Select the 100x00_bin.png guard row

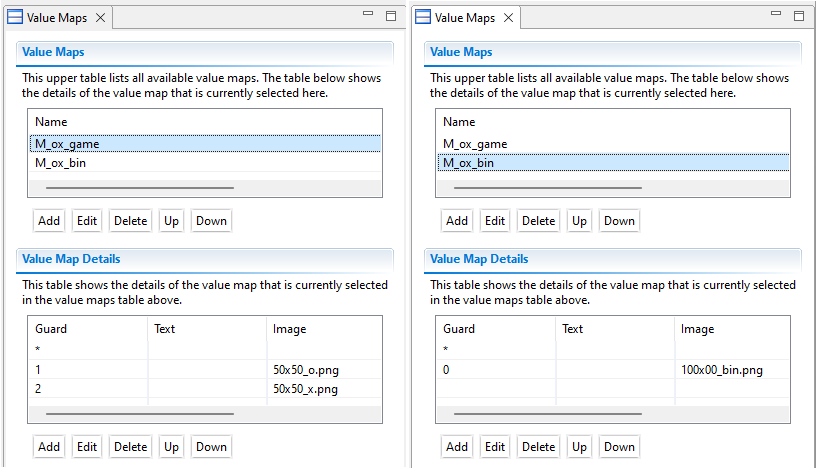click(613, 370)
